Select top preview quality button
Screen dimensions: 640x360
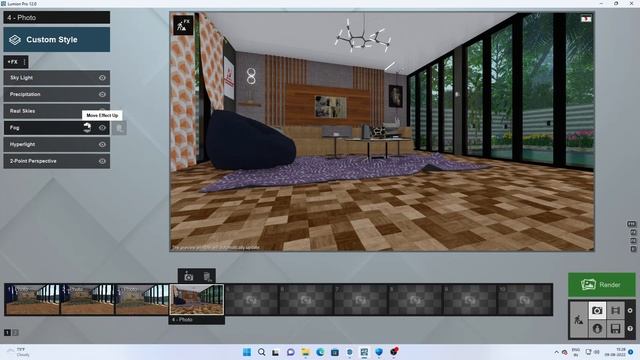point(631,224)
